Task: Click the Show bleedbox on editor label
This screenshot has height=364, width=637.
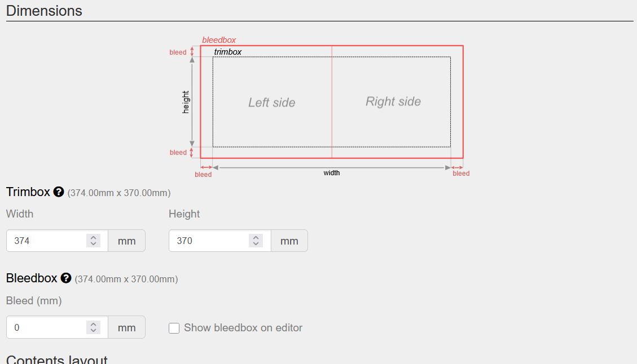Action: point(243,328)
